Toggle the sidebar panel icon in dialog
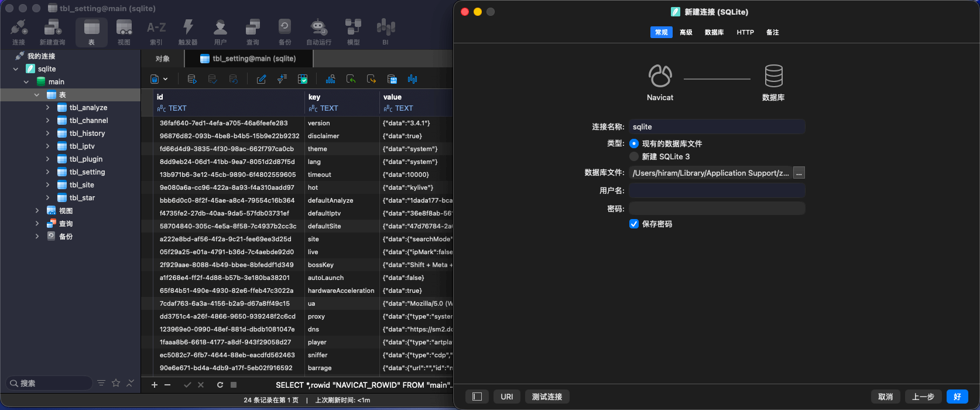The height and width of the screenshot is (410, 980). tap(477, 397)
